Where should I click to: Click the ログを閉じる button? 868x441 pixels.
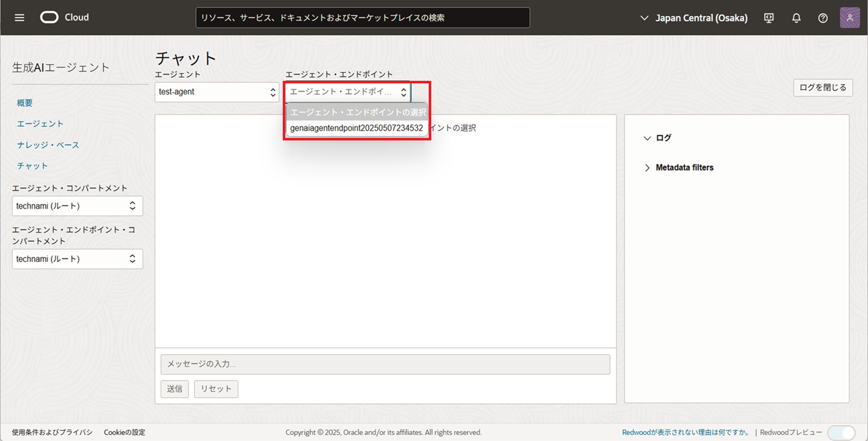tap(823, 88)
